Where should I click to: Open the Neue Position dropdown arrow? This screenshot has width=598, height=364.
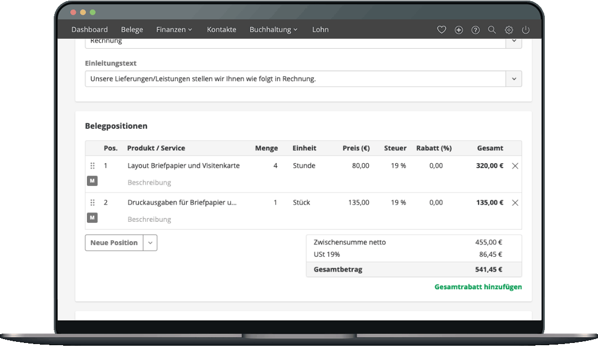pyautogui.click(x=150, y=243)
